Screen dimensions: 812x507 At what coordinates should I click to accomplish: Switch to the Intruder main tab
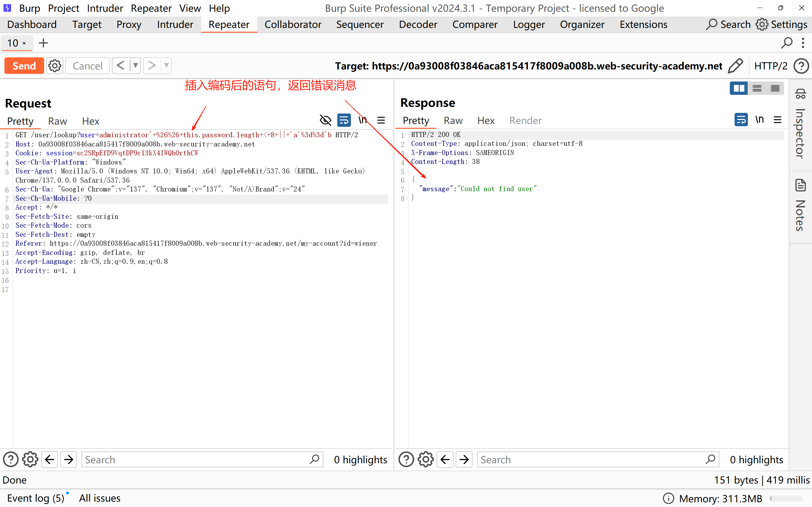tap(175, 24)
